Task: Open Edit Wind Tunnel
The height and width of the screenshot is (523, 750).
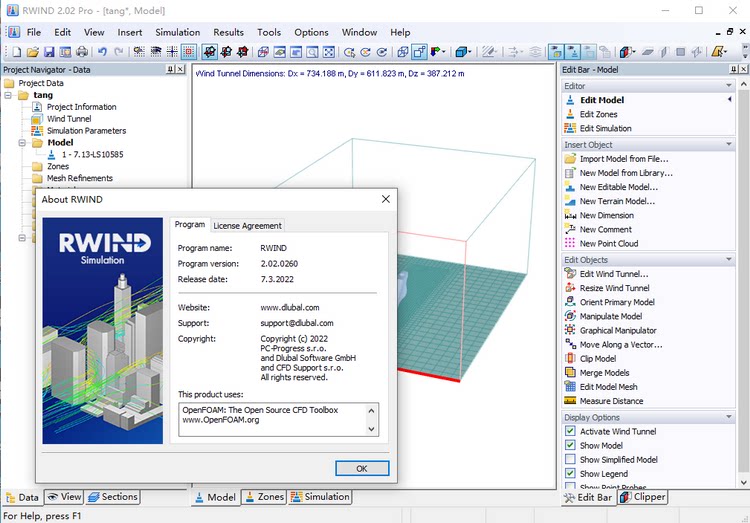Action: pos(614,274)
